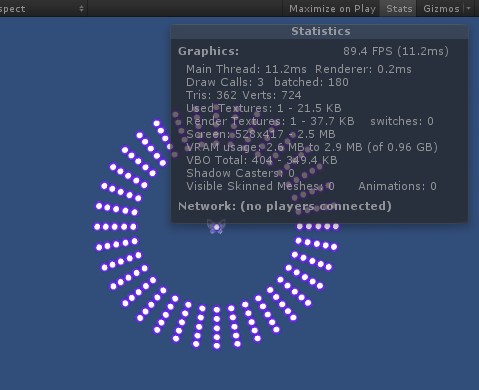Click the Used Textures line
The width and height of the screenshot is (479, 390).
[263, 108]
